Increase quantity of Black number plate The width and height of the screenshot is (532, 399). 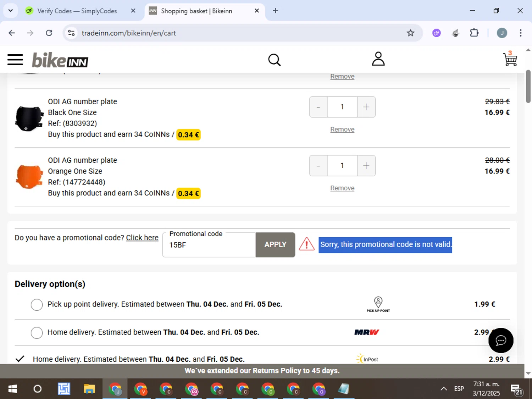(x=366, y=107)
